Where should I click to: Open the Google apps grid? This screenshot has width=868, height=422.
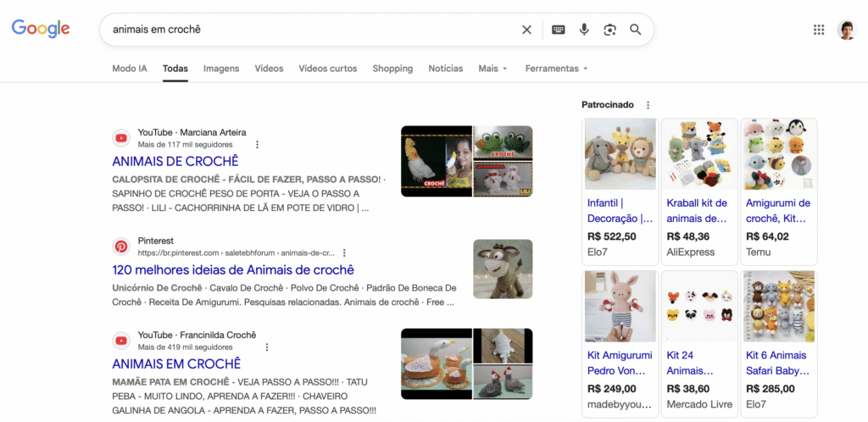[x=819, y=30]
